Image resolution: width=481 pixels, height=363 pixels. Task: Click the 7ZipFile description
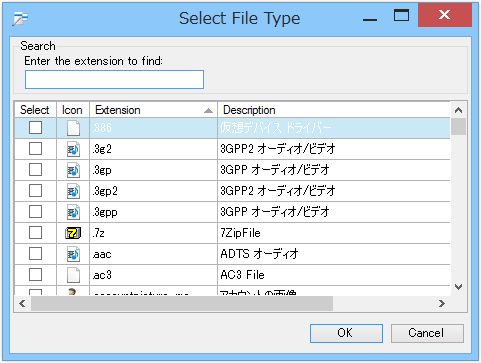240,233
